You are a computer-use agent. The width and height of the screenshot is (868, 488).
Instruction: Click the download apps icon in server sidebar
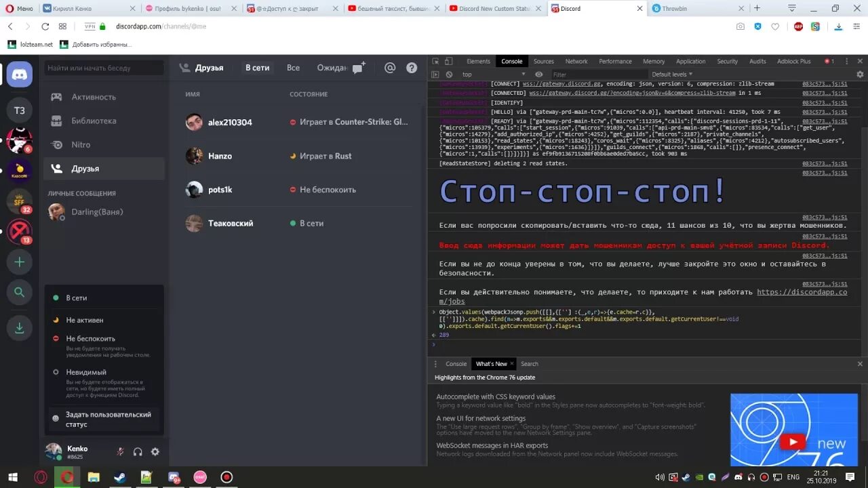(x=20, y=328)
